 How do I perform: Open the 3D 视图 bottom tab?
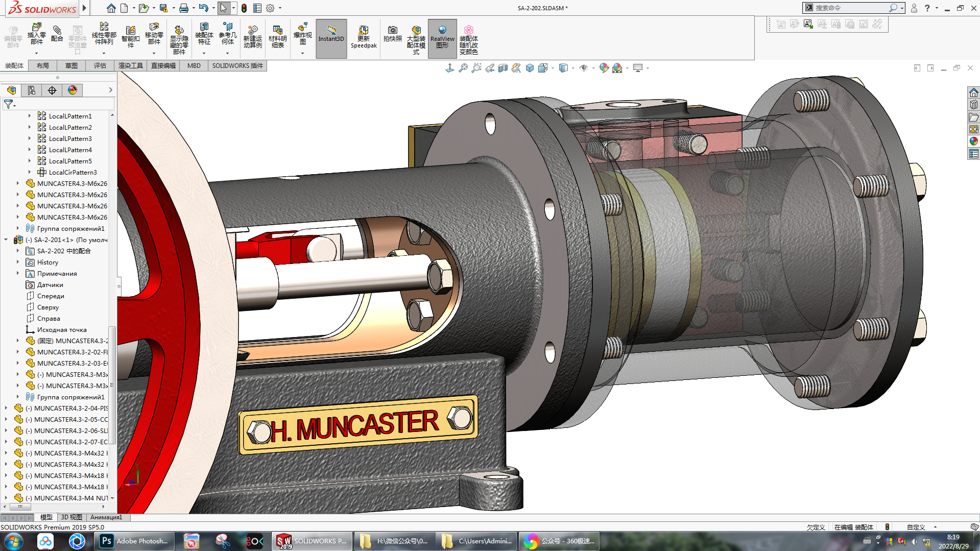click(71, 517)
